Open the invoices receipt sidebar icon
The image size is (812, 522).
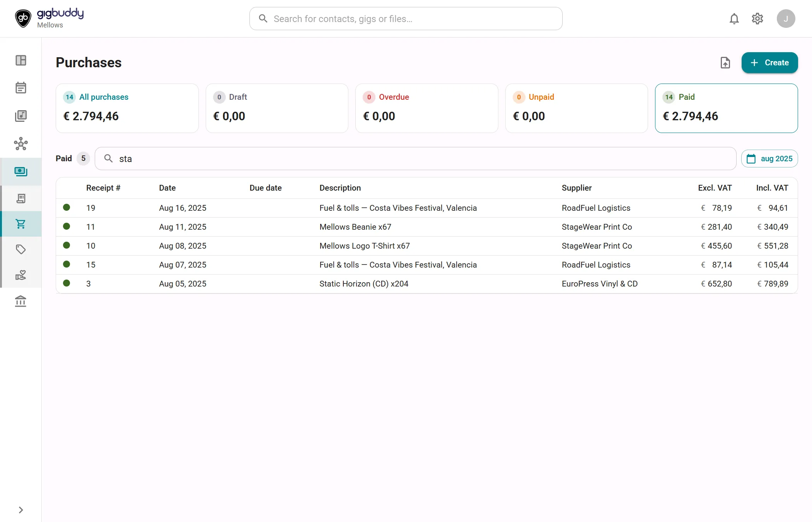click(21, 198)
